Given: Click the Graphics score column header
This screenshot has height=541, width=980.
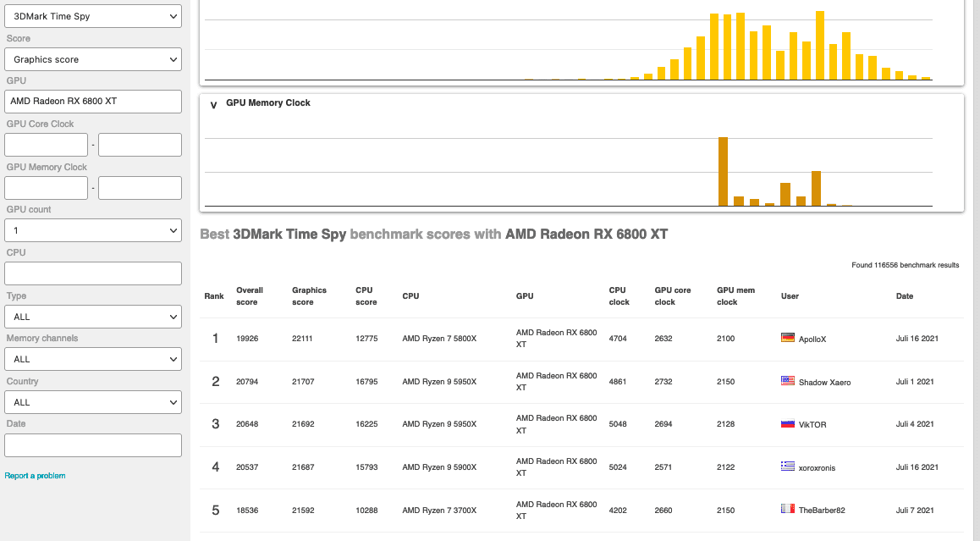Looking at the screenshot, I should tap(309, 295).
